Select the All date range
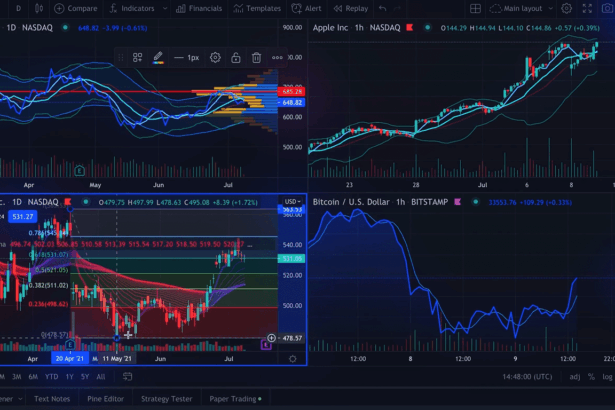This screenshot has height=410, width=615. [101, 377]
